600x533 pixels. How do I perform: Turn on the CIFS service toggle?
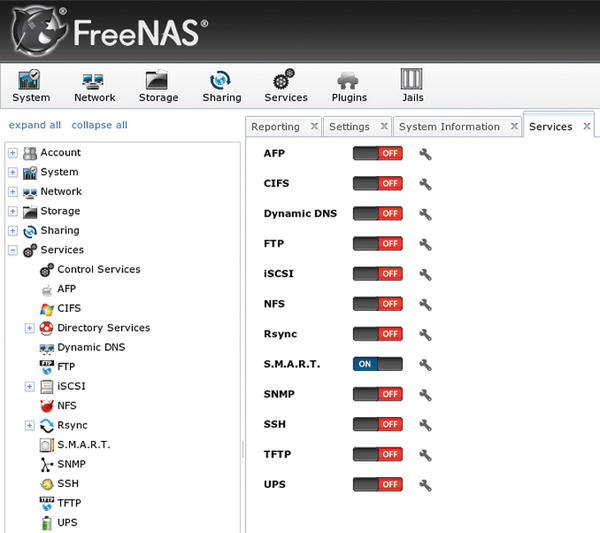point(377,183)
